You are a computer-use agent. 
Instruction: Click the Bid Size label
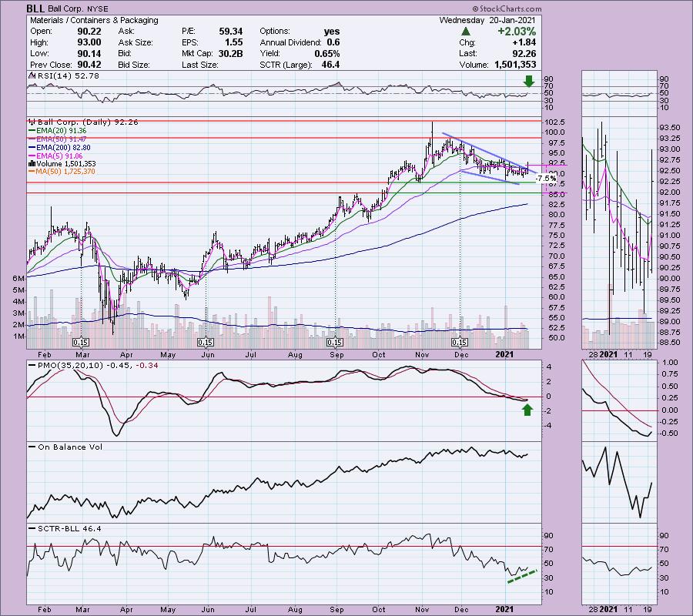pos(134,65)
